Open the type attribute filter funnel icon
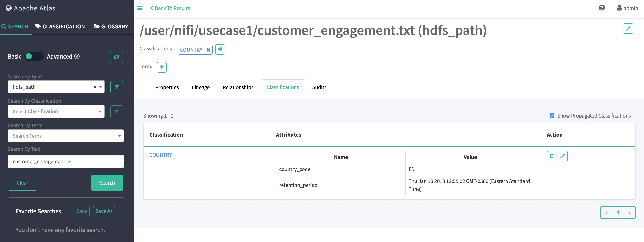 [x=117, y=87]
